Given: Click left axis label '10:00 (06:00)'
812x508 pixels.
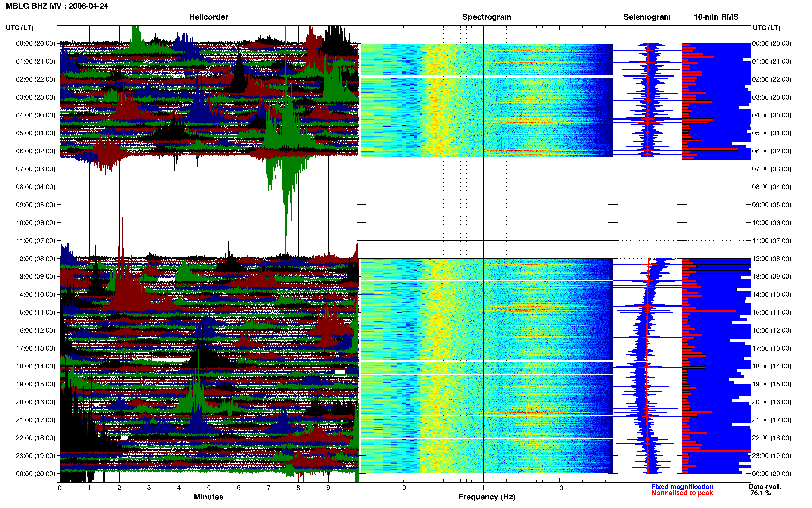Looking at the screenshot, I should point(36,222).
